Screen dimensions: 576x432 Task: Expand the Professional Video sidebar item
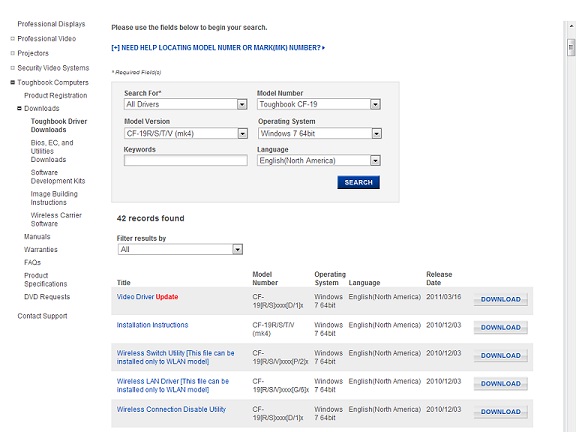coord(12,39)
